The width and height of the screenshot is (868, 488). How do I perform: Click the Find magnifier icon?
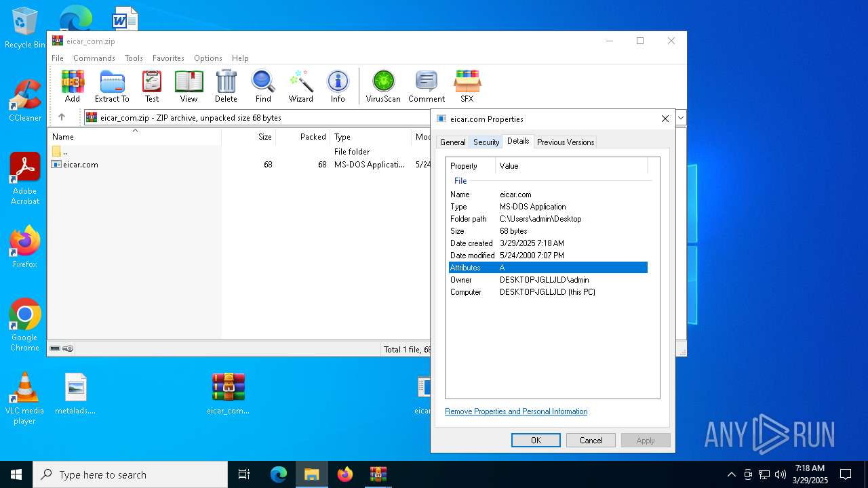point(263,86)
